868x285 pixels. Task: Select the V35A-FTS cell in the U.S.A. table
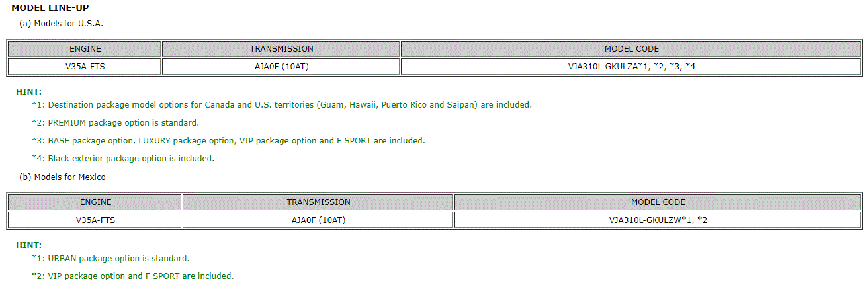click(x=84, y=66)
